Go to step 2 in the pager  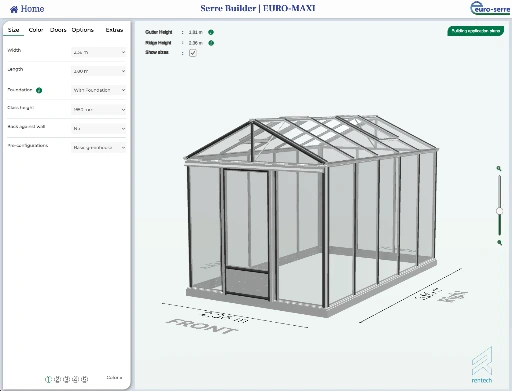tap(57, 379)
